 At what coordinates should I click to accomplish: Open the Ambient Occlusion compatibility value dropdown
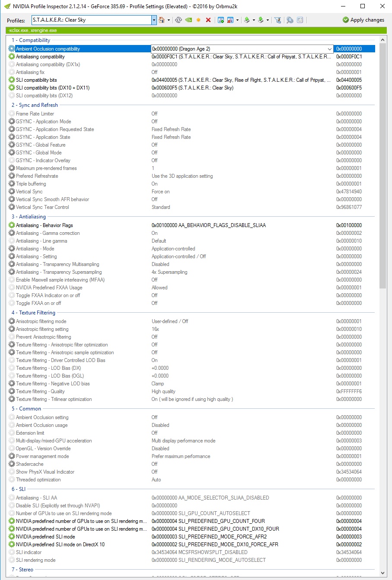[330, 49]
